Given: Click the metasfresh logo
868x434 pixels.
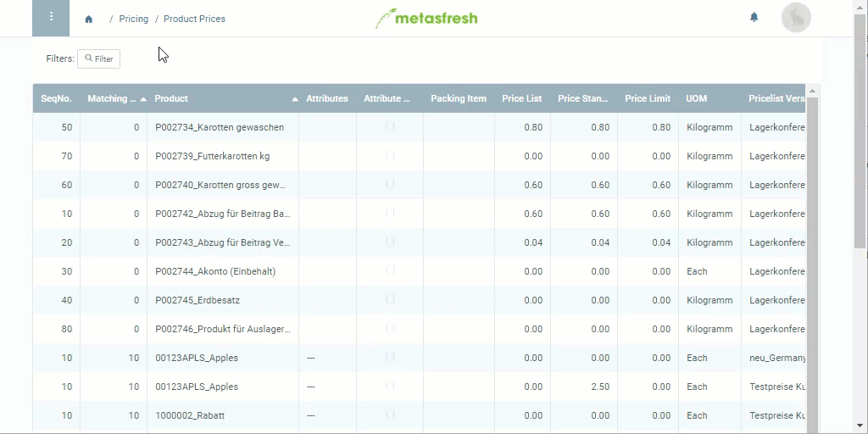Looking at the screenshot, I should [427, 18].
